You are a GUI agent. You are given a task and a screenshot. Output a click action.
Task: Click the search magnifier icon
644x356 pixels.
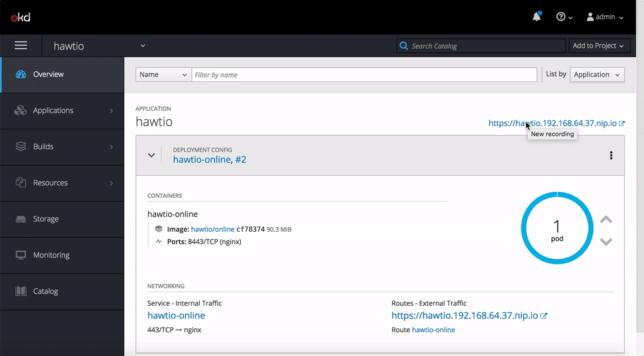coord(404,46)
